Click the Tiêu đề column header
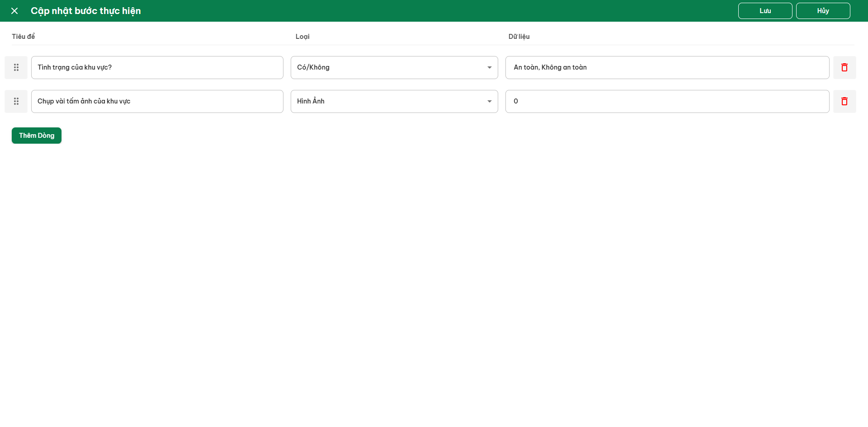The image size is (868, 427). (24, 37)
